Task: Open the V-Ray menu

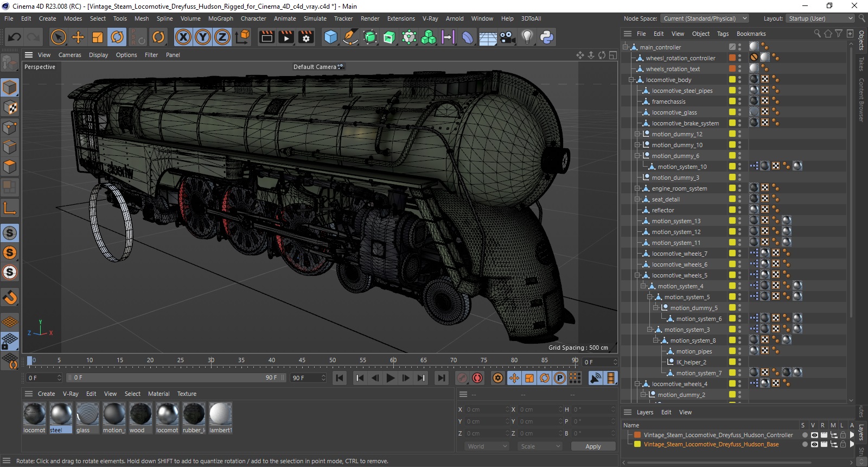Action: pyautogui.click(x=430, y=18)
